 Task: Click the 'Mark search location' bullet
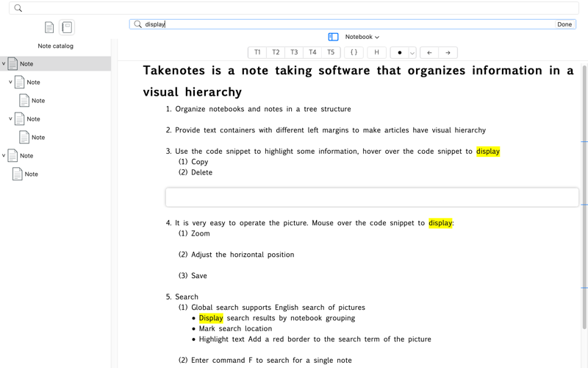click(235, 328)
